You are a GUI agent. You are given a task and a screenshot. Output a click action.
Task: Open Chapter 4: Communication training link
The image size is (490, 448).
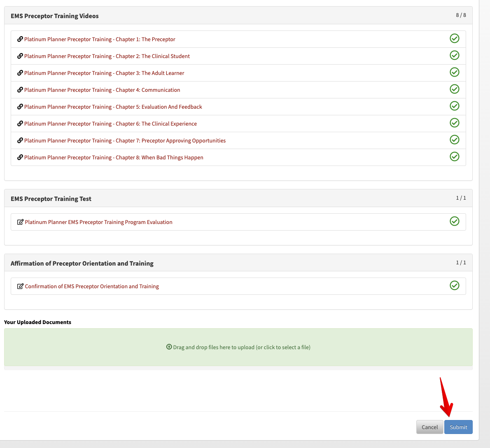tap(102, 90)
